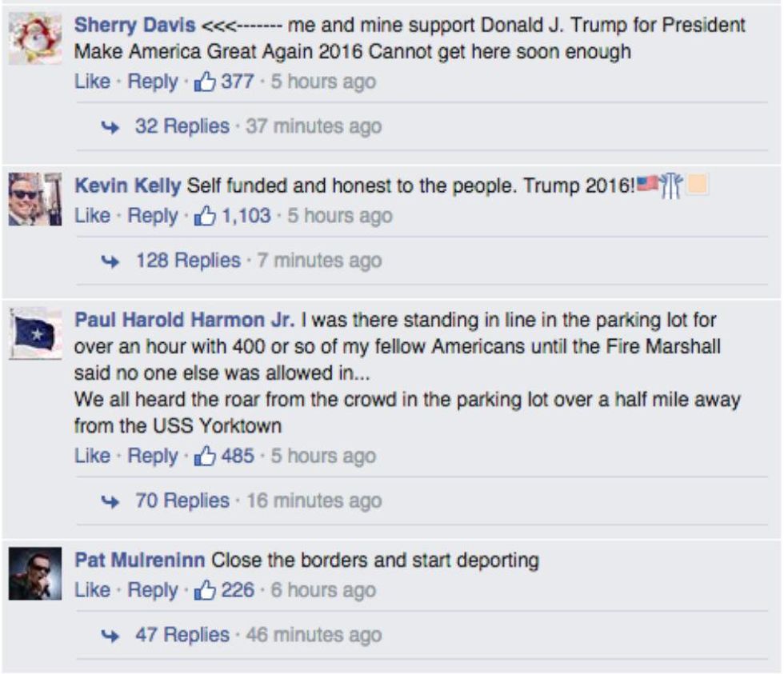Image resolution: width=784 pixels, height=674 pixels.
Task: Open Paul Harold Harmon Jr.'s flag avatar
Action: [35, 333]
